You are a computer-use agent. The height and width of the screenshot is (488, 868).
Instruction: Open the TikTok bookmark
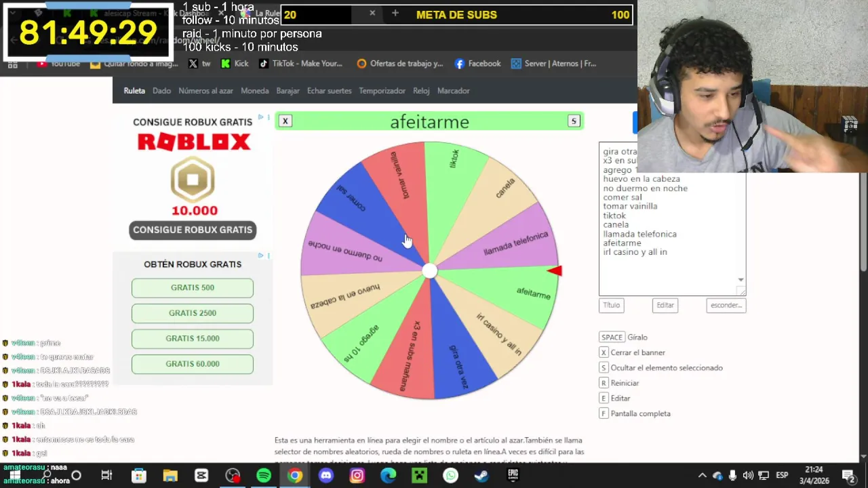tap(300, 64)
